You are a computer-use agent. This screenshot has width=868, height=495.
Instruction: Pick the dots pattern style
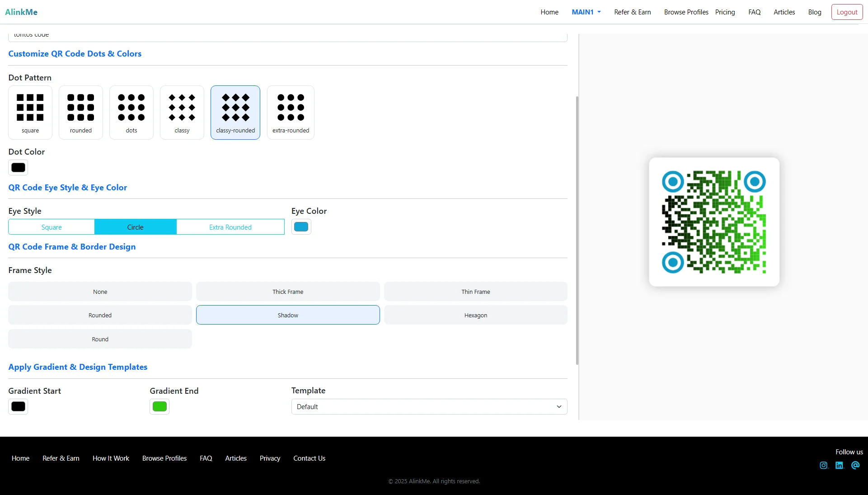pos(131,112)
